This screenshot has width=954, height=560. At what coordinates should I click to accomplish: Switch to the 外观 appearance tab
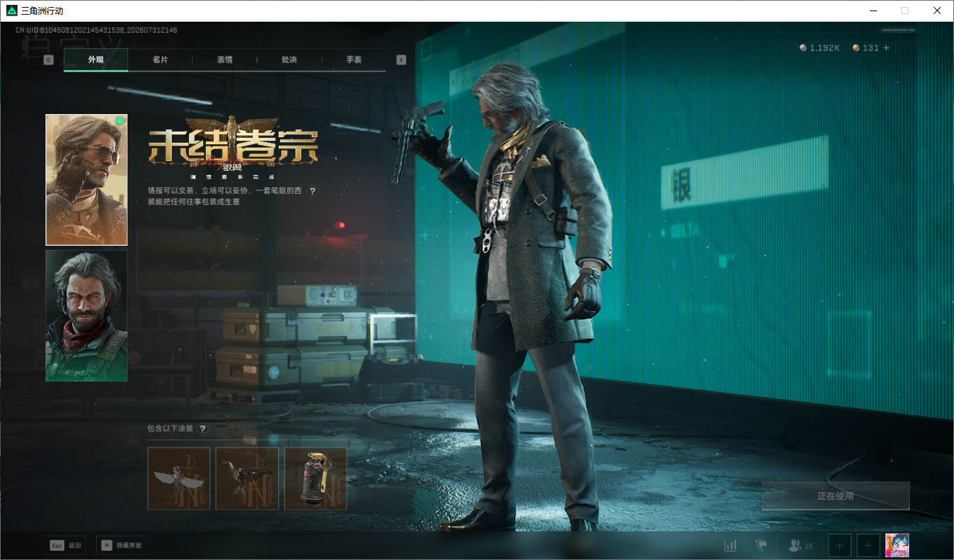coord(96,59)
